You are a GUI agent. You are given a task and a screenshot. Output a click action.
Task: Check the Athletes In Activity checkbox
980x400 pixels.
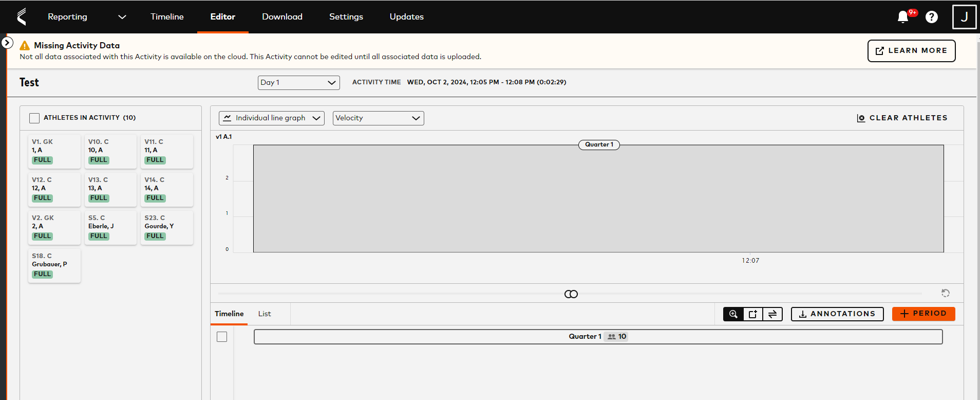[x=34, y=118]
